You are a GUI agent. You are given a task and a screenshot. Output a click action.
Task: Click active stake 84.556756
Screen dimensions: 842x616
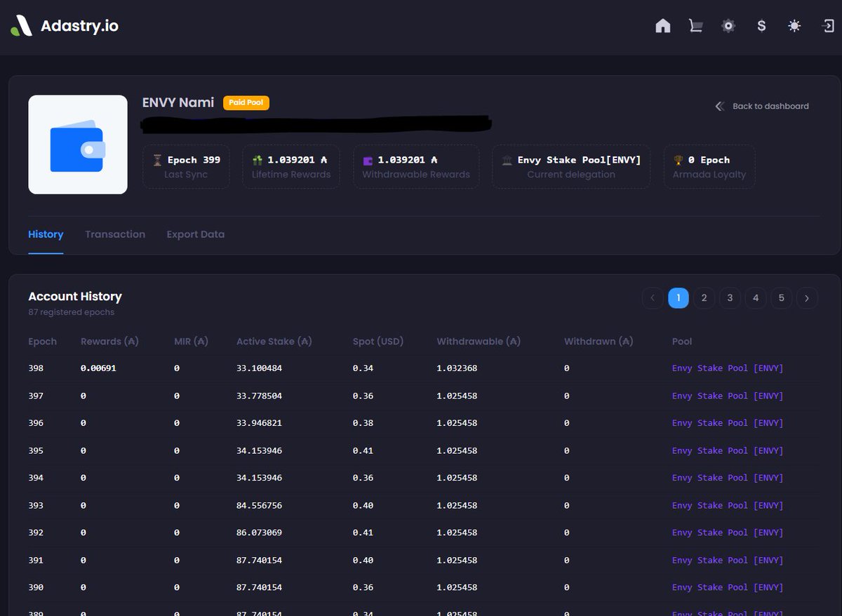259,505
